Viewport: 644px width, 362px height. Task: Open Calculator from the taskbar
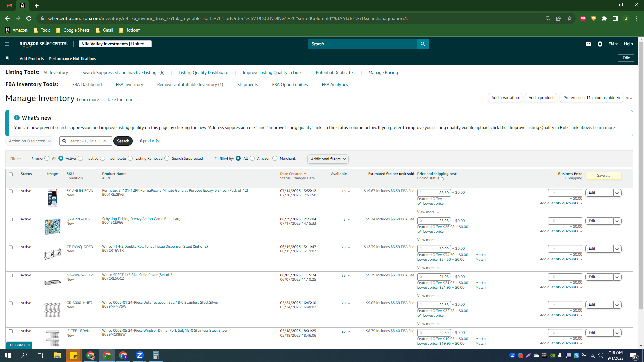[156, 355]
